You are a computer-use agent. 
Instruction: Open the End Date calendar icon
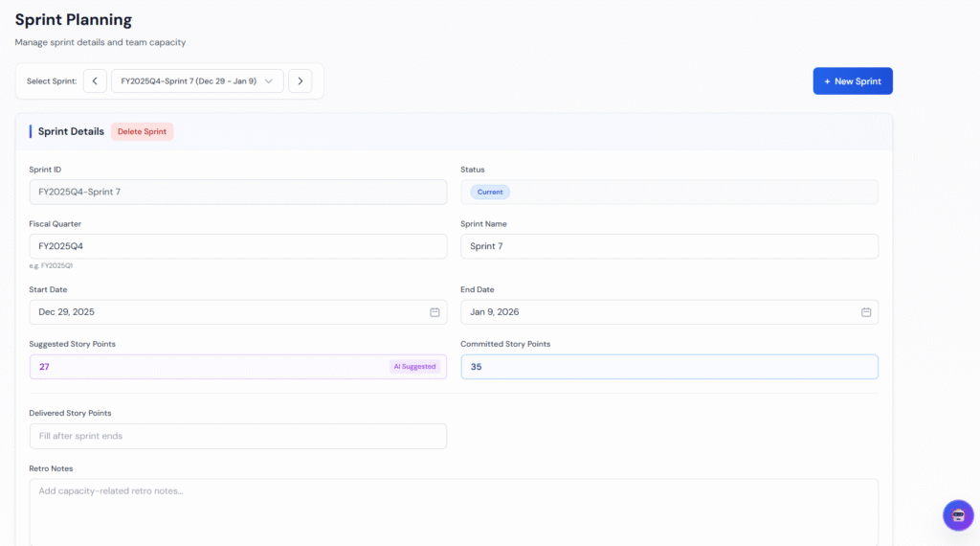[x=865, y=312]
